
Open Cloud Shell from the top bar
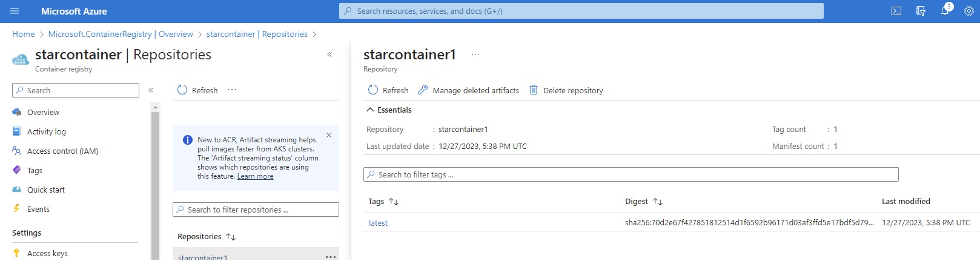(x=896, y=11)
